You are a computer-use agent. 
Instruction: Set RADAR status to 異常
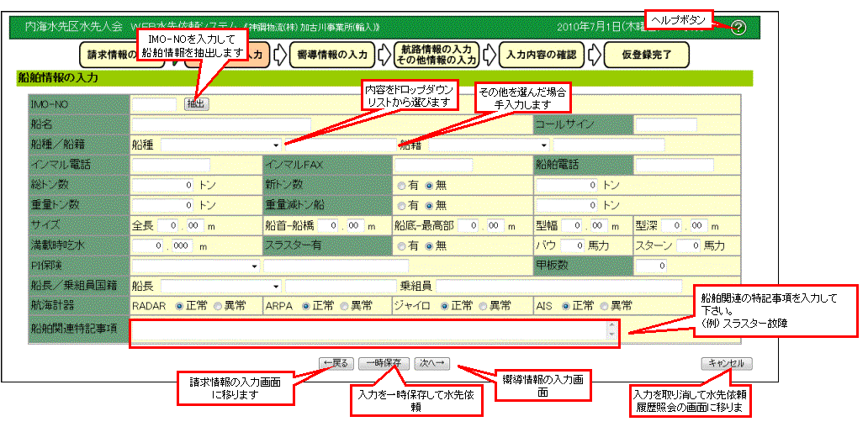pos(219,306)
